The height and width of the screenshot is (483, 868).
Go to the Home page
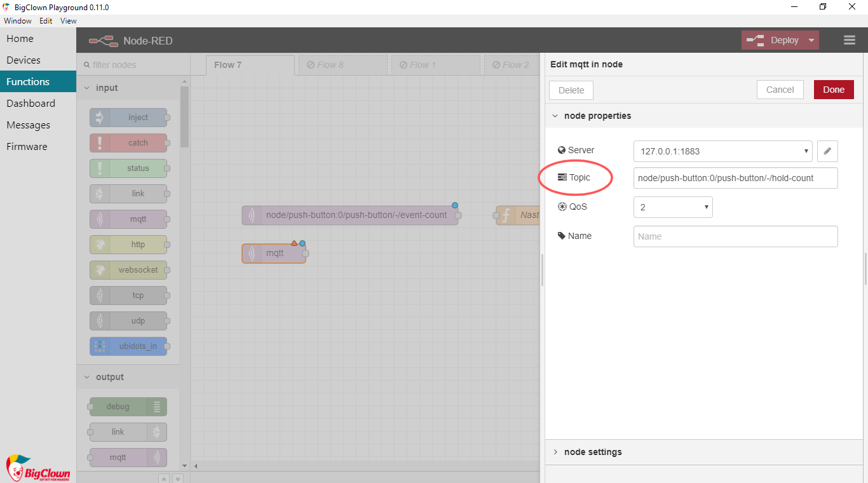pos(38,39)
